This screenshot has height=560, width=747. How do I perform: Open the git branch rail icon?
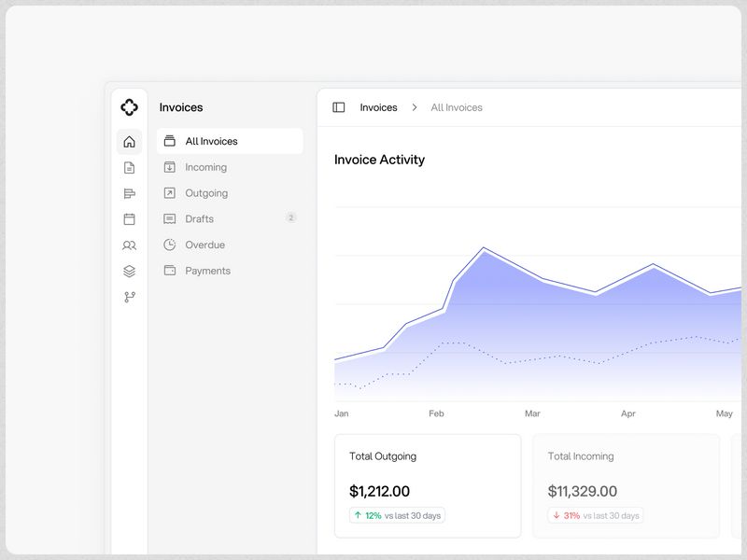(130, 297)
